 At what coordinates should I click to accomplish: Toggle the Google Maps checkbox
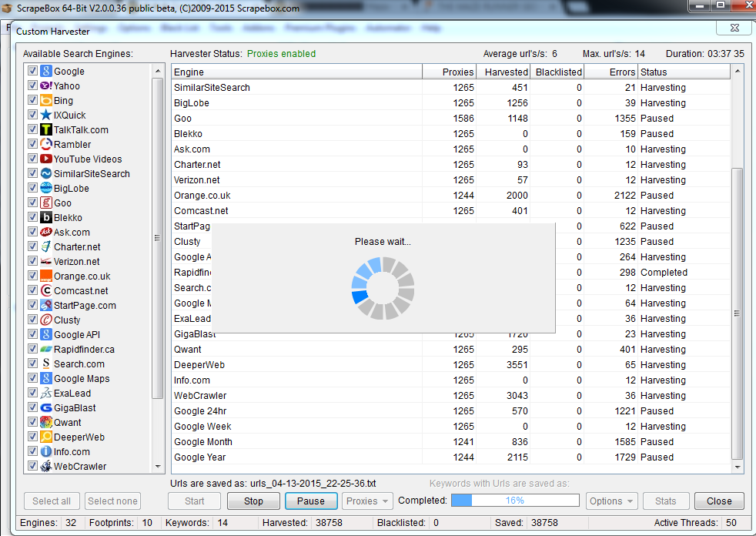(x=32, y=378)
